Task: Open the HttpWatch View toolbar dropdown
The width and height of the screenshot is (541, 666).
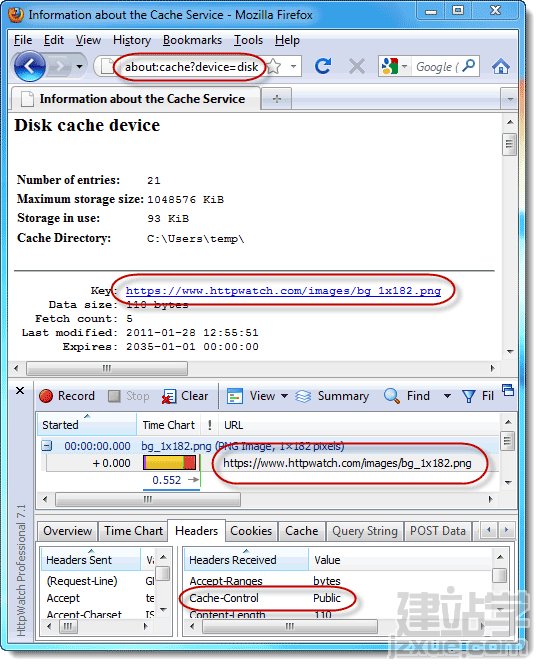Action: 257,396
